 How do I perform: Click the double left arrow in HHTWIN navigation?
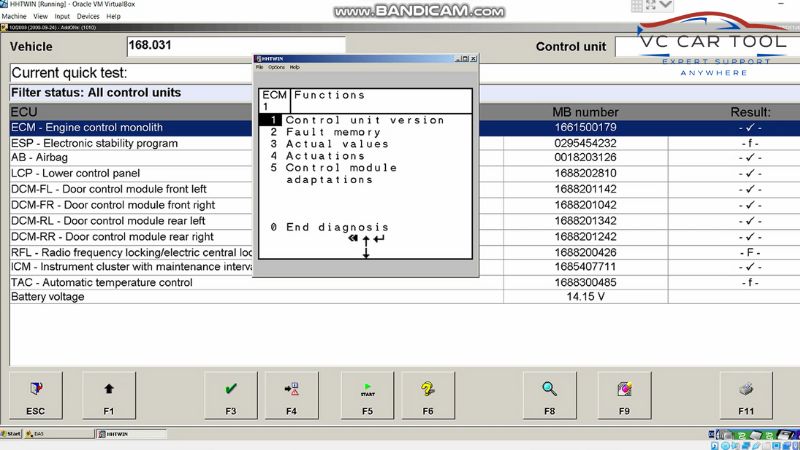click(353, 238)
